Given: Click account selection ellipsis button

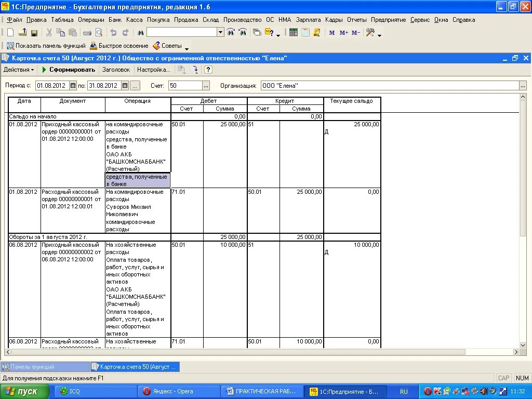Looking at the screenshot, I should [206, 86].
